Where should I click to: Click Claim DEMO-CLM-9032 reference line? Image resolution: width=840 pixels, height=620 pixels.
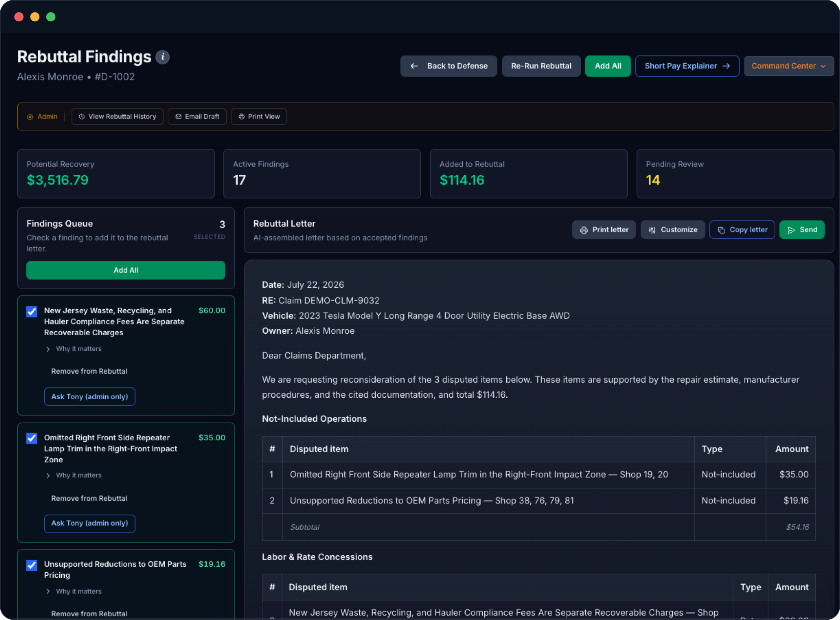pos(321,300)
